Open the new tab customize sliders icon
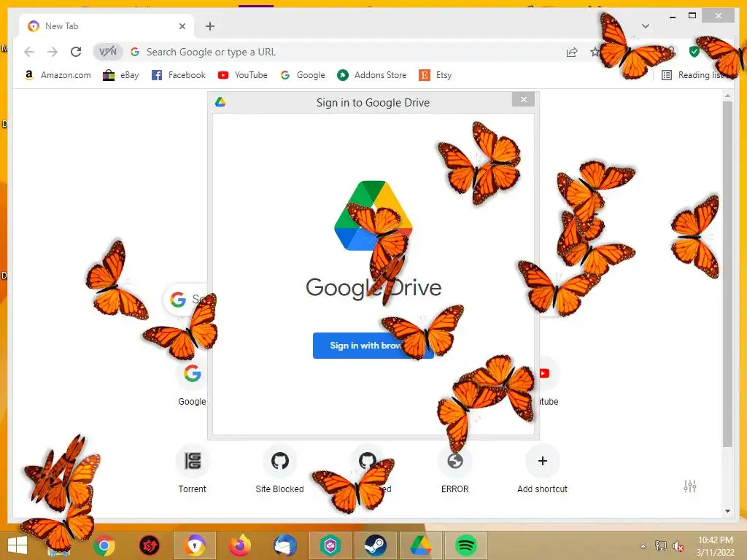 coord(690,486)
